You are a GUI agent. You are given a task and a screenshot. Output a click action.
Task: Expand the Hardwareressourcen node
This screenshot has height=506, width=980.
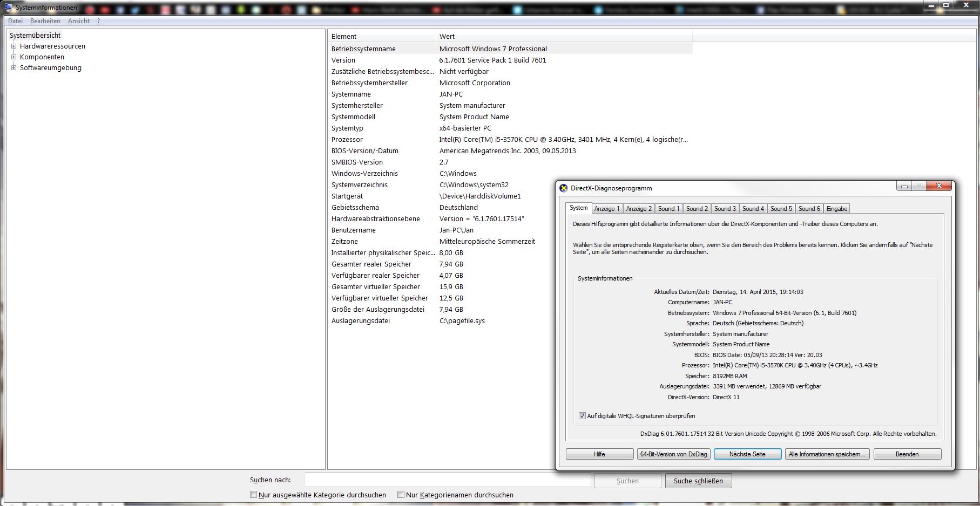(14, 46)
